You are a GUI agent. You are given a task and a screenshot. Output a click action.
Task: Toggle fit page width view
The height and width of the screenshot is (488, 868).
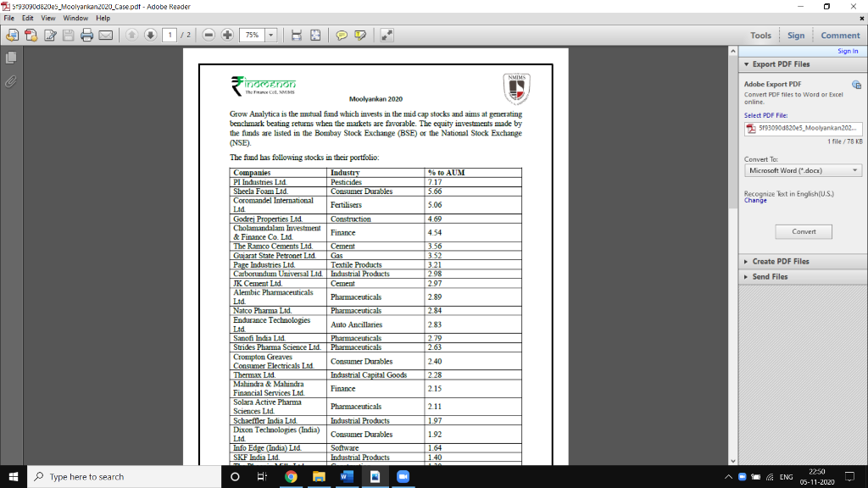296,35
